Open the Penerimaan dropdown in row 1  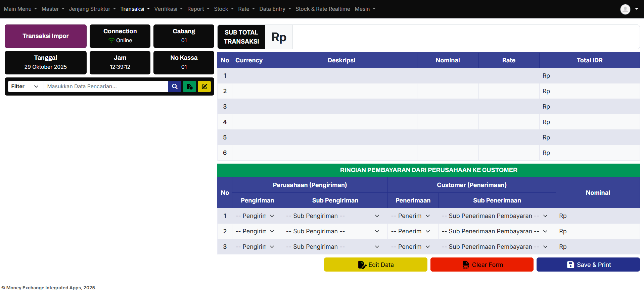coord(410,216)
